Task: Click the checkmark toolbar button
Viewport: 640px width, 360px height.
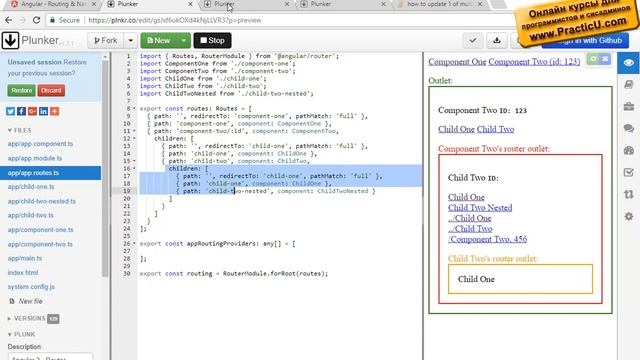Action: click(x=473, y=40)
